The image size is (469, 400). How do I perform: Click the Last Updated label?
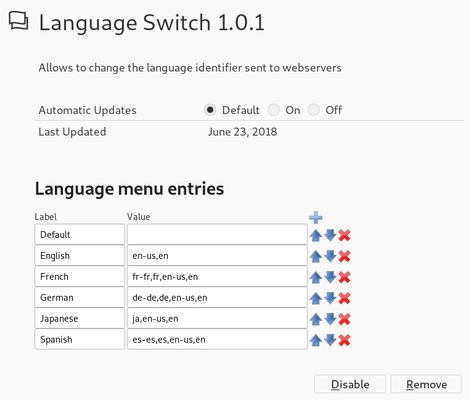pyautogui.click(x=72, y=132)
